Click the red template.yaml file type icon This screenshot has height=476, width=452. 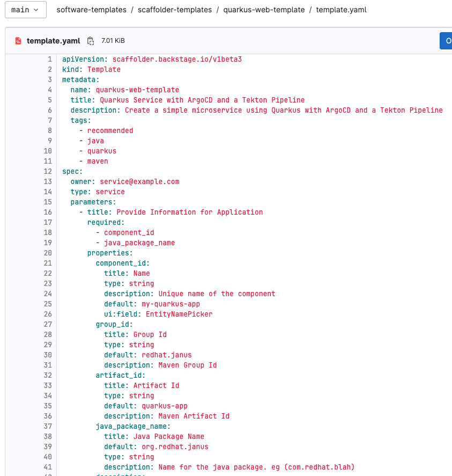[x=18, y=41]
